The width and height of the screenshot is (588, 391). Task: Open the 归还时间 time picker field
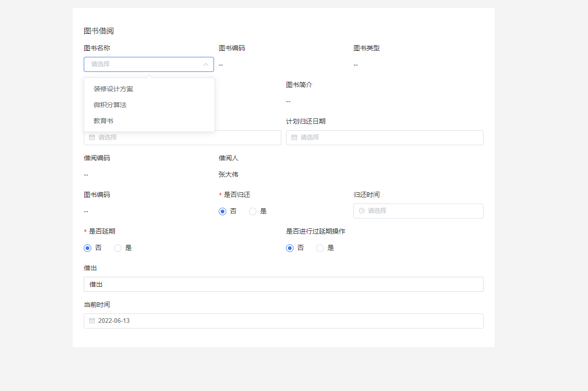(x=418, y=211)
